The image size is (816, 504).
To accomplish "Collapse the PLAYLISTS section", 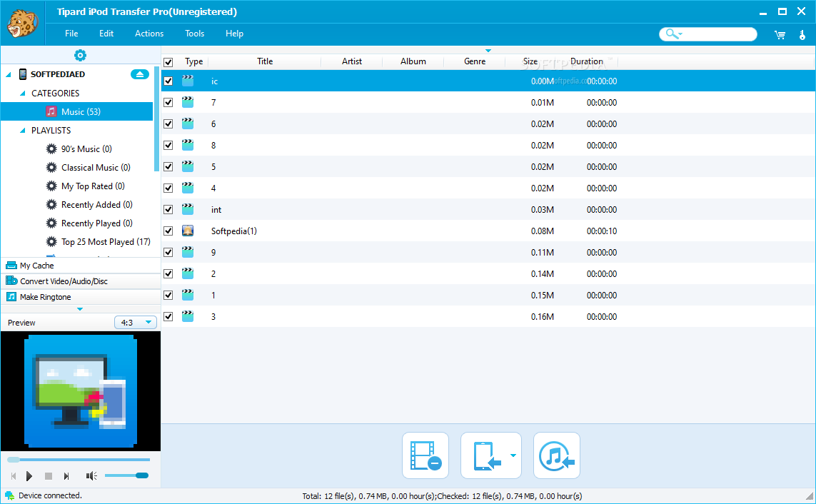I will (x=22, y=131).
